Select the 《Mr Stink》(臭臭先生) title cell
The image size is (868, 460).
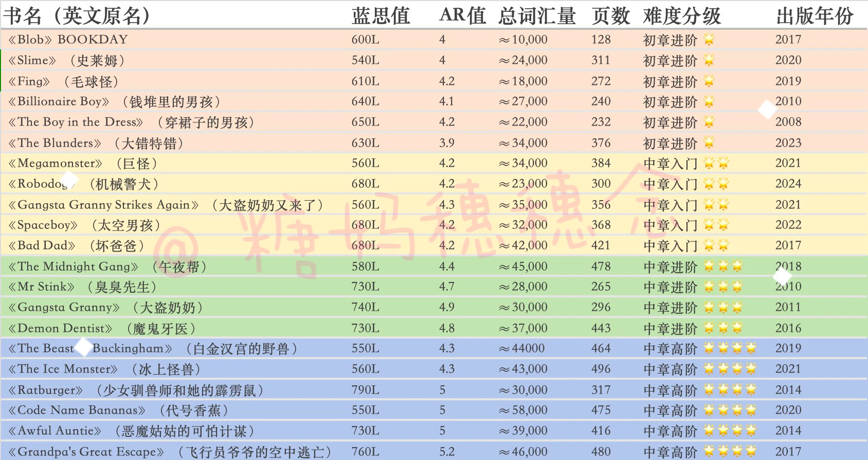click(82, 287)
